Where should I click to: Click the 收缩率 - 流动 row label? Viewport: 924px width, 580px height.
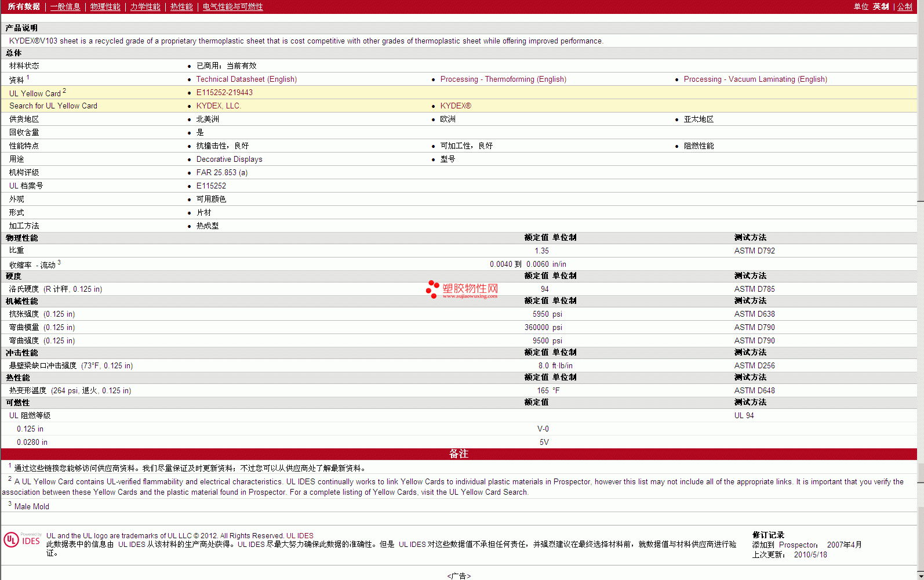pos(35,264)
